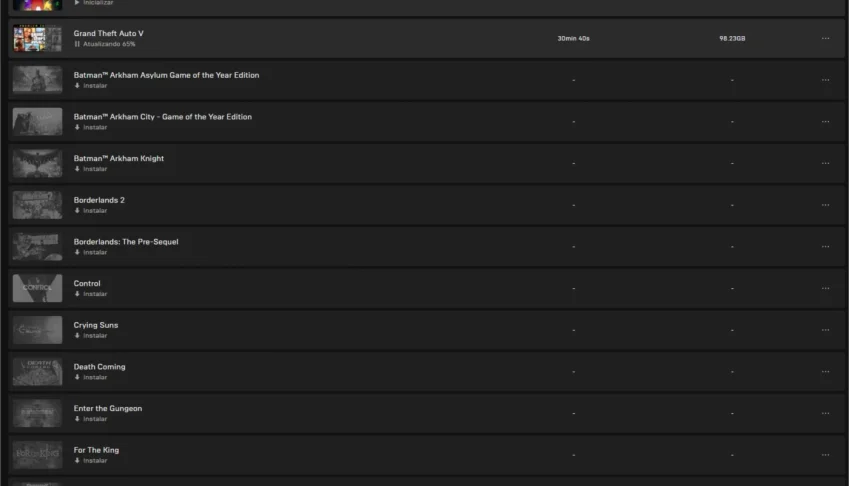
Task: Install Batman Arkham City Game of the Year
Action: [x=90, y=128]
